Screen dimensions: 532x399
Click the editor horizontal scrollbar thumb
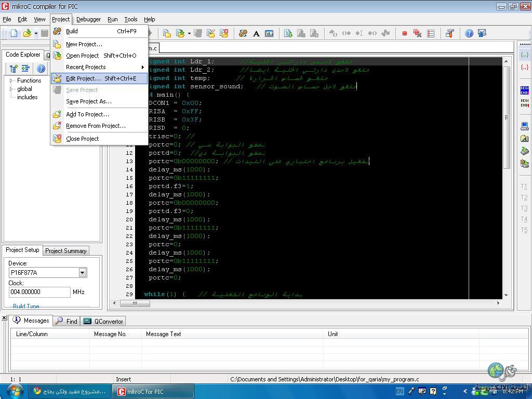click(135, 303)
